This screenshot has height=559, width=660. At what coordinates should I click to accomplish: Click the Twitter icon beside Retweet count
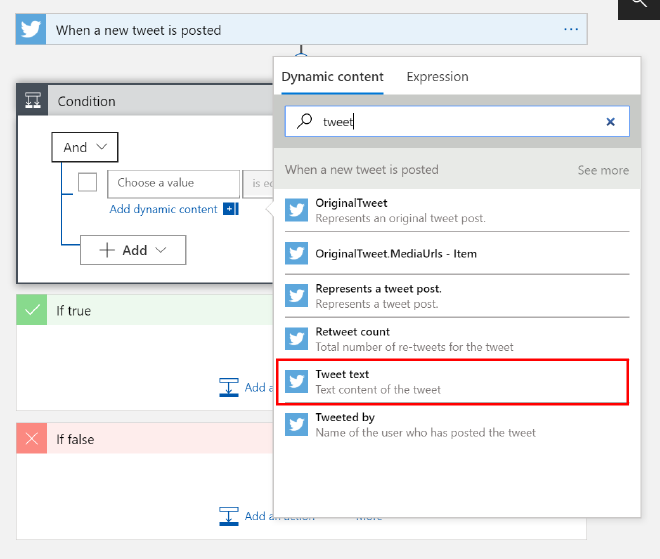point(296,339)
